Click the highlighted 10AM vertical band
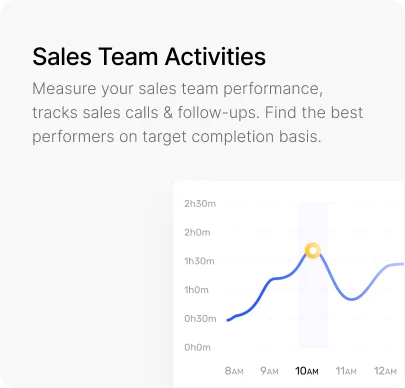405x388 pixels. [313, 275]
